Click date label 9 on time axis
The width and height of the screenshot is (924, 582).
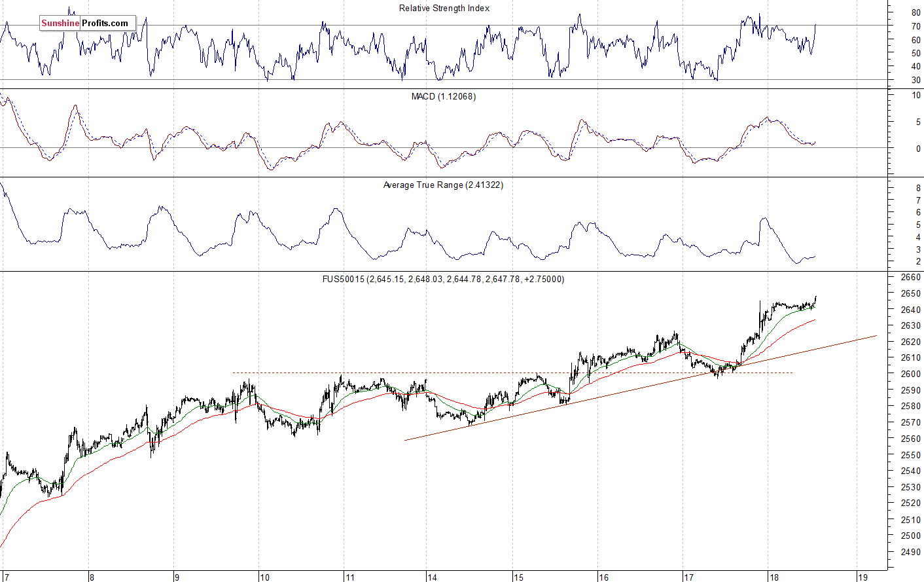[x=177, y=577]
